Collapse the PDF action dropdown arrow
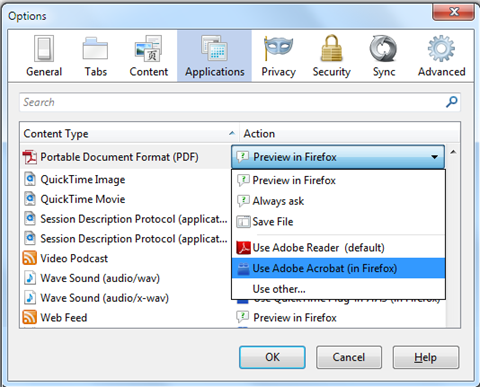Image resolution: width=480 pixels, height=387 pixels. 434,157
